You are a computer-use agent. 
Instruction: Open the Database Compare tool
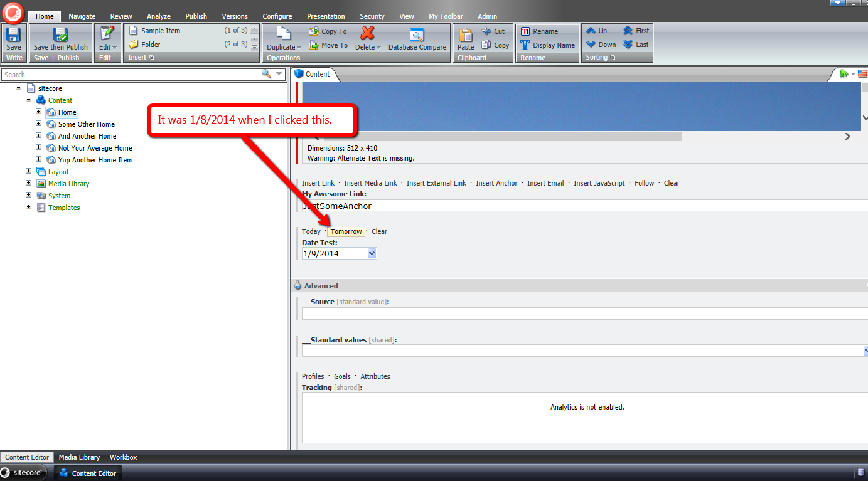(417, 36)
